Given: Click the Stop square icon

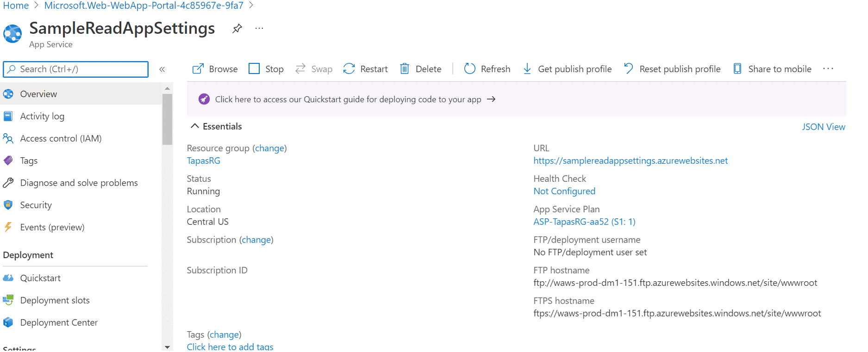Looking at the screenshot, I should pos(254,68).
